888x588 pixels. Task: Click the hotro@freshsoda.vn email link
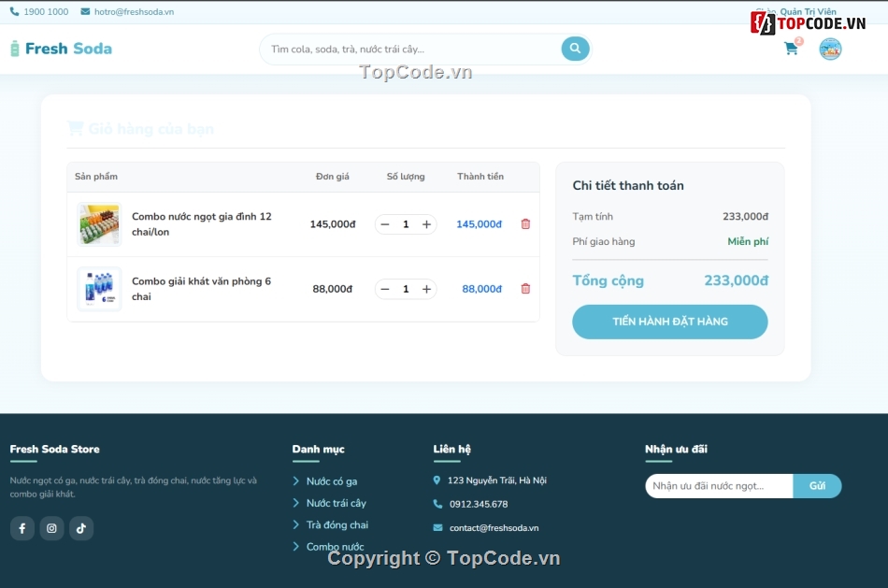[x=135, y=12]
